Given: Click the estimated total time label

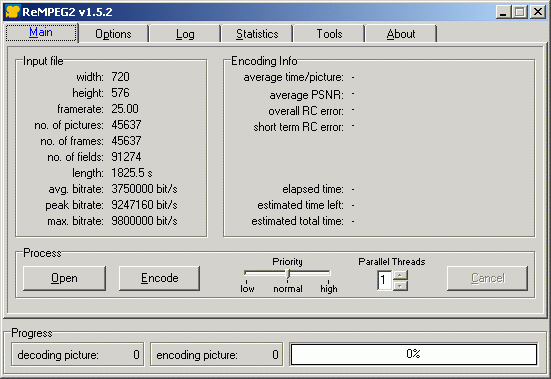Looking at the screenshot, I should tap(298, 221).
